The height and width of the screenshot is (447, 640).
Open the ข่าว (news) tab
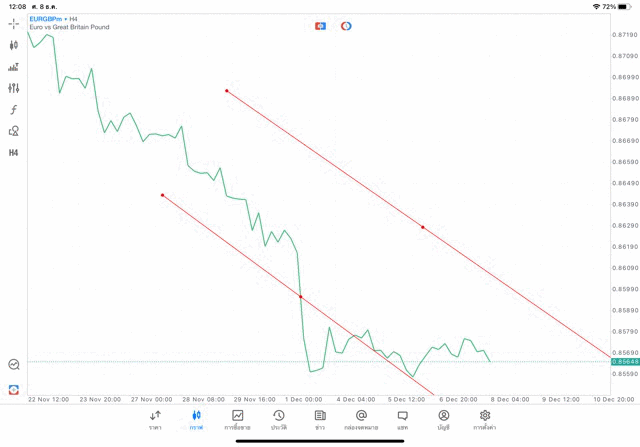[x=320, y=420]
